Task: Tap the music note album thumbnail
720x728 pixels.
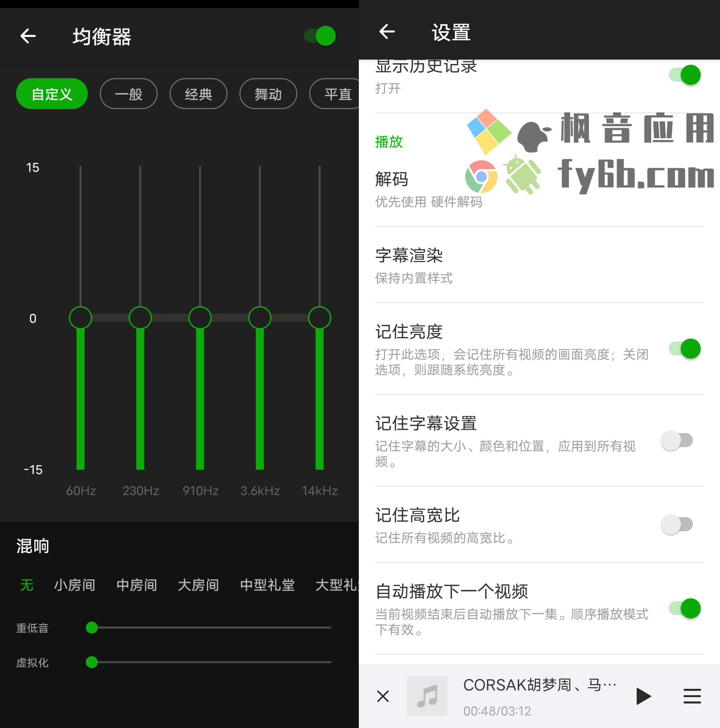Action: [427, 696]
